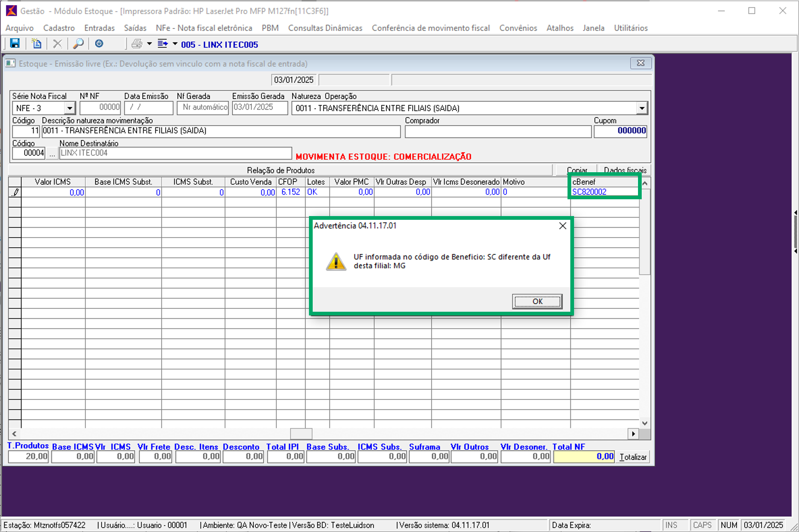Open dropdown arrow beside the list export icon
Image resolution: width=799 pixels, height=532 pixels.
coord(175,44)
